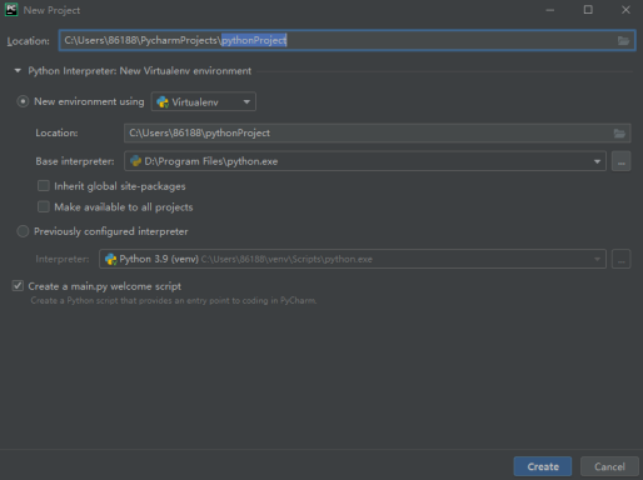Maximize the New Project window
This screenshot has width=643, height=480.
coord(588,9)
